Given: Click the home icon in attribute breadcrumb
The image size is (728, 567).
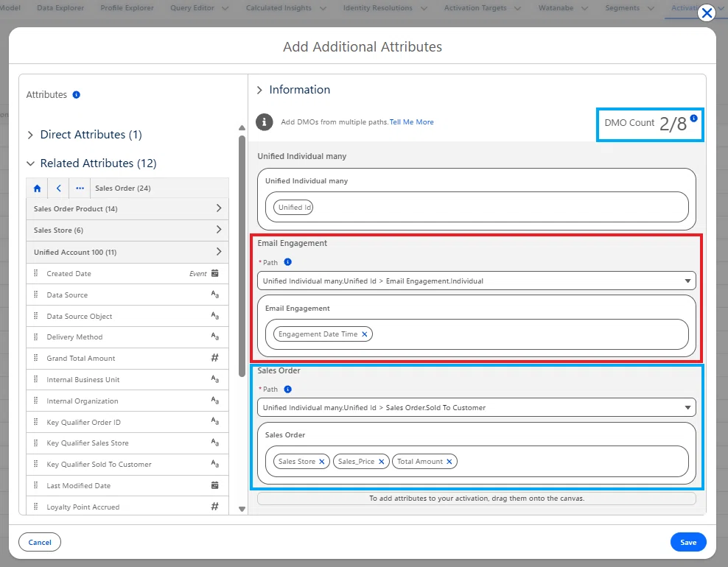Looking at the screenshot, I should (37, 189).
